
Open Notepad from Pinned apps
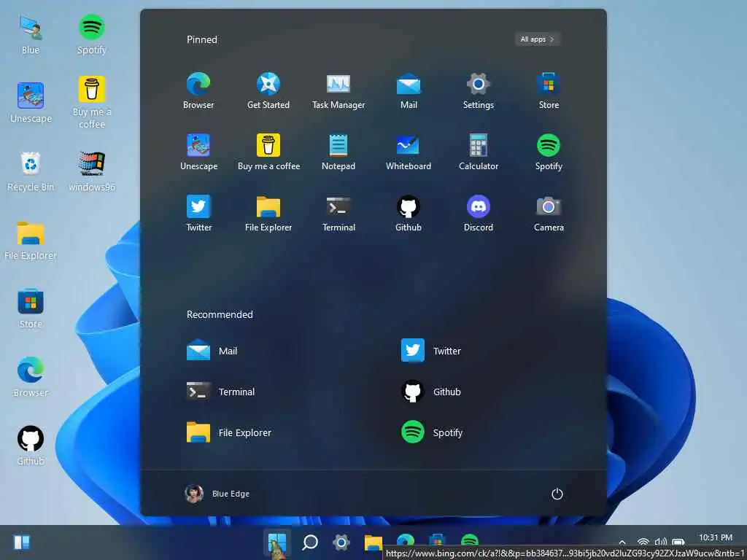338,152
